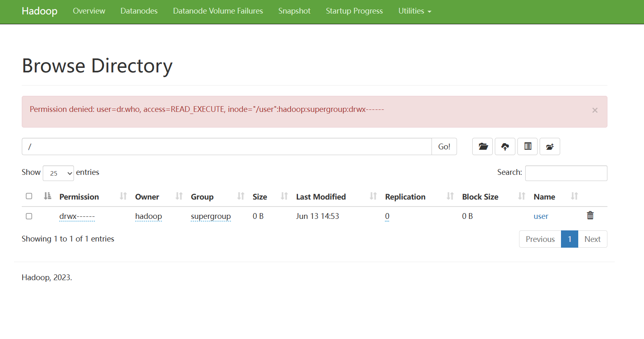Click the replication value 0
The image size is (644, 339).
[387, 216]
